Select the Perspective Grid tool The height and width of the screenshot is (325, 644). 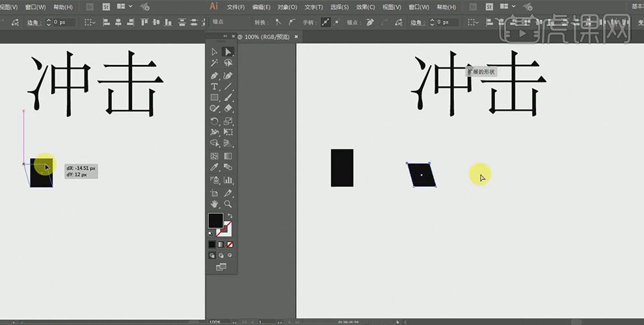228,143
